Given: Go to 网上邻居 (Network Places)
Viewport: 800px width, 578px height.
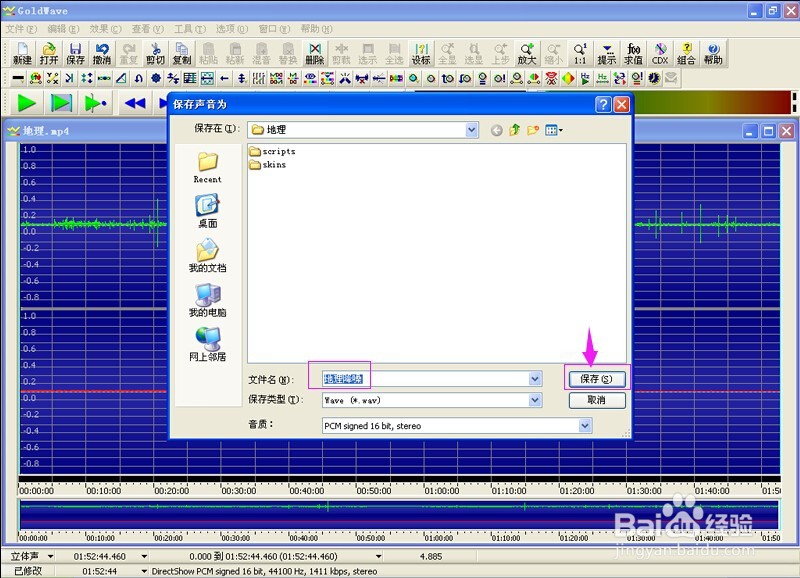Looking at the screenshot, I should [x=208, y=344].
